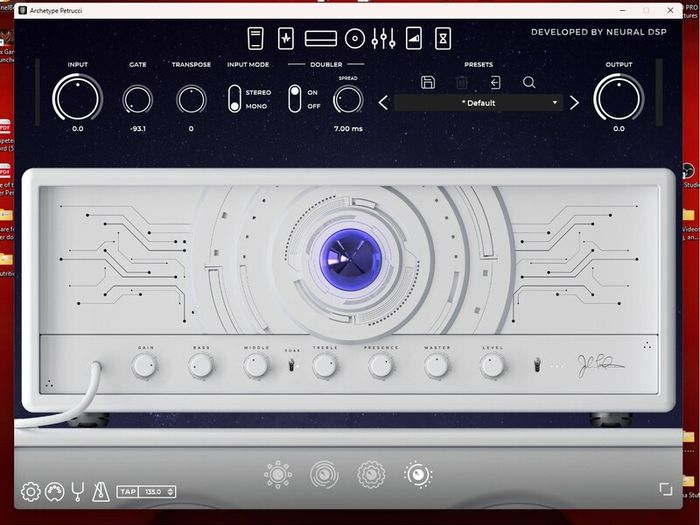The height and width of the screenshot is (525, 700).
Task: Click the OUTPUT knob
Action: 619,98
